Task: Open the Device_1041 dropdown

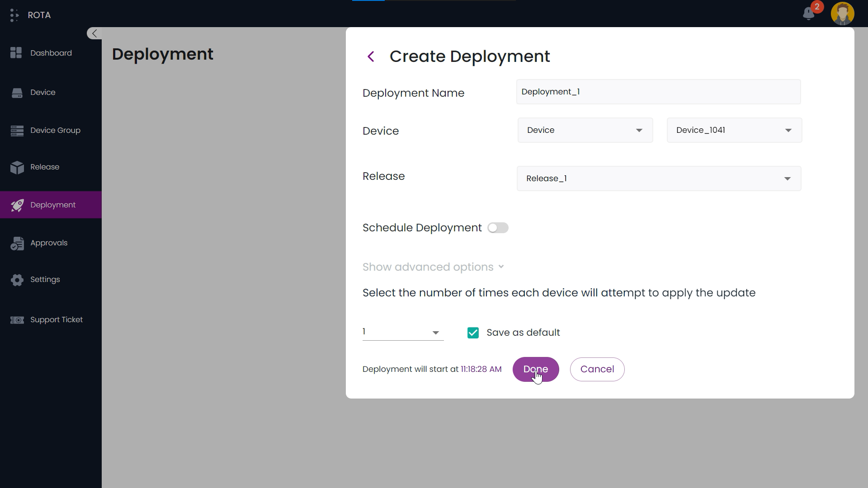Action: [733, 130]
